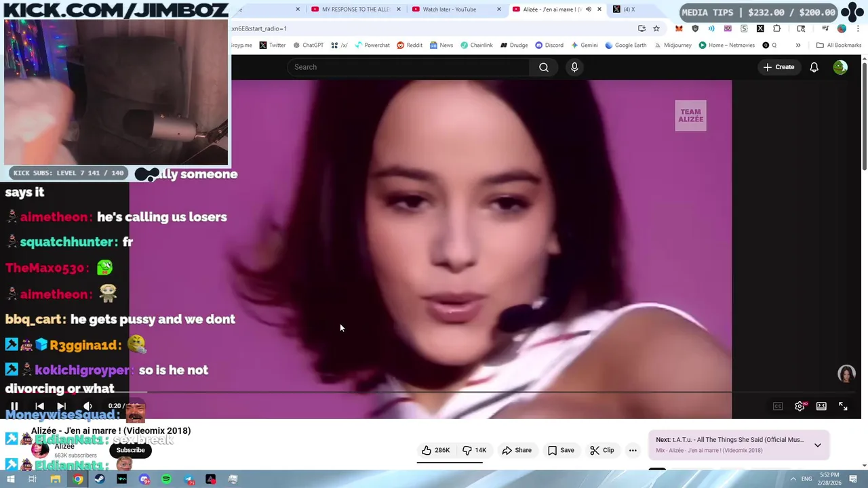Open the Google Earth bookmark
Screen dimensions: 868x488
tap(625, 45)
